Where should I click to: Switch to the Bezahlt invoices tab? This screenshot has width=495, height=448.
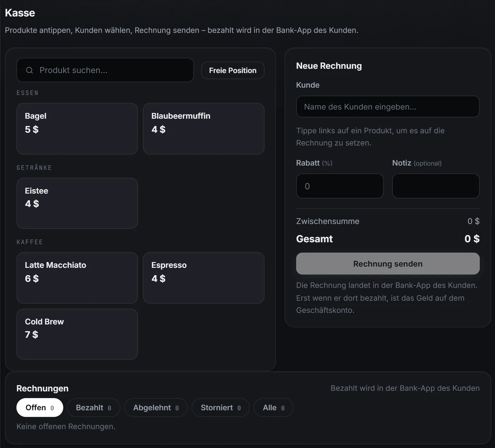pyautogui.click(x=93, y=408)
